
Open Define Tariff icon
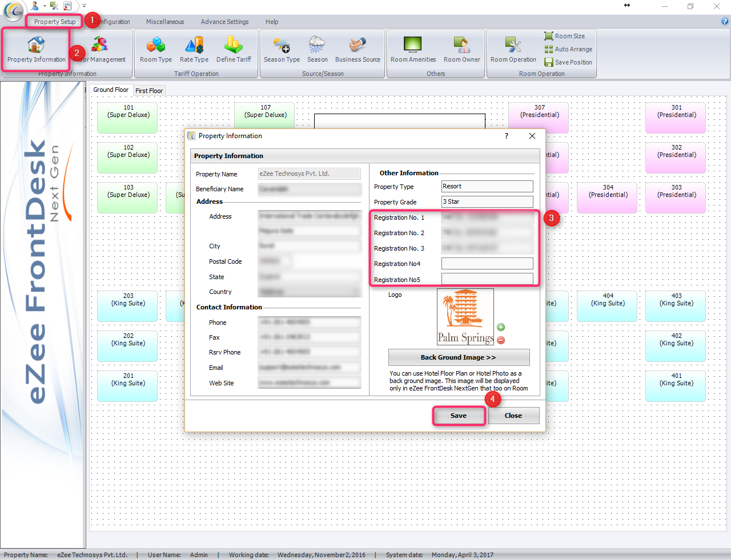click(234, 49)
